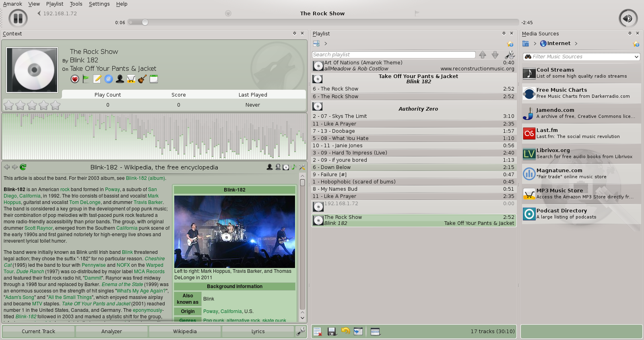The height and width of the screenshot is (340, 644).
Task: Click the blue disc album icon
Action: pyautogui.click(x=109, y=79)
